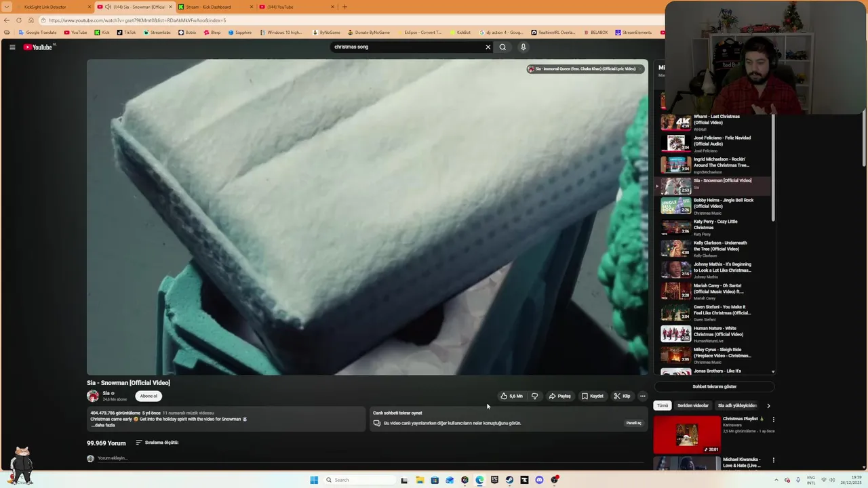Switch to the (144) YouTube tab
Image resolution: width=868 pixels, height=488 pixels.
pos(296,7)
